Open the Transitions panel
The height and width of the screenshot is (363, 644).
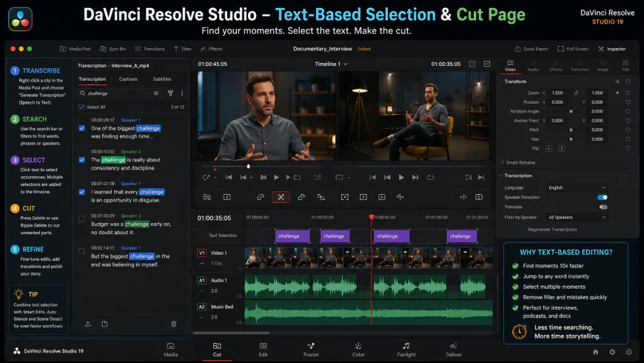(150, 49)
